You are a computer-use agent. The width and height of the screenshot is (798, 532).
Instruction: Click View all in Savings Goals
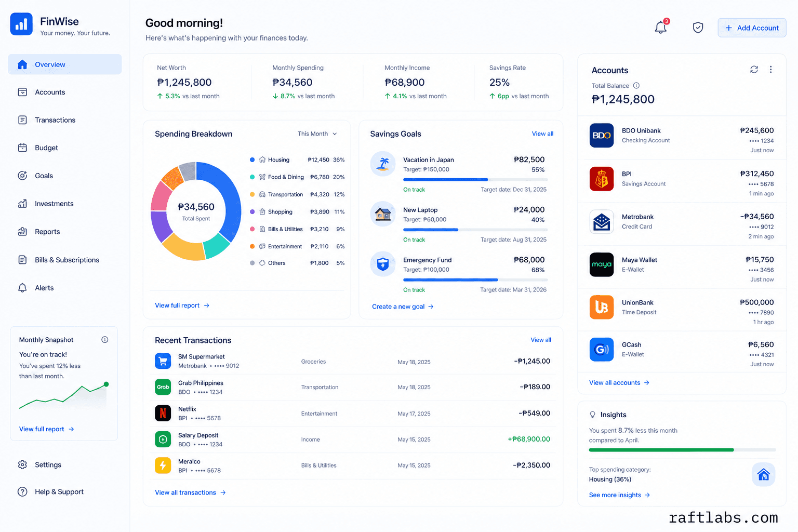click(542, 134)
